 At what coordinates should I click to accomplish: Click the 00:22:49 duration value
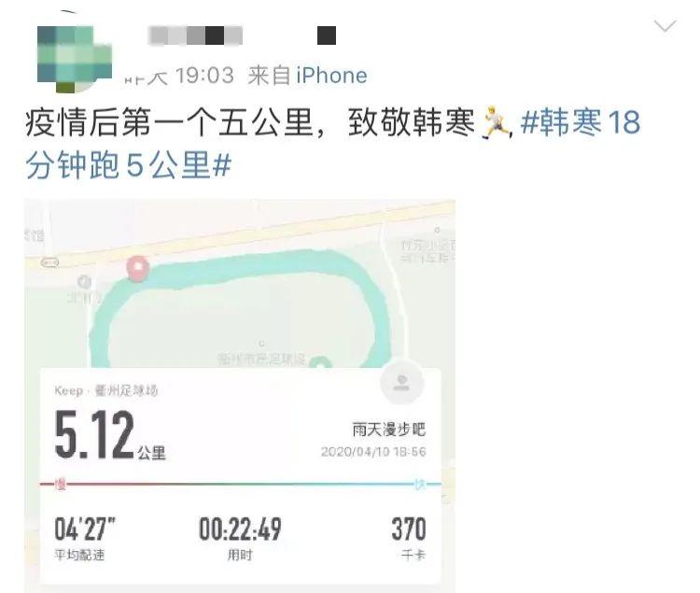(240, 529)
